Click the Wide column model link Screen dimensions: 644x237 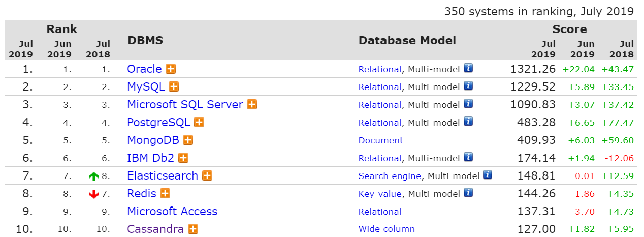pyautogui.click(x=387, y=229)
